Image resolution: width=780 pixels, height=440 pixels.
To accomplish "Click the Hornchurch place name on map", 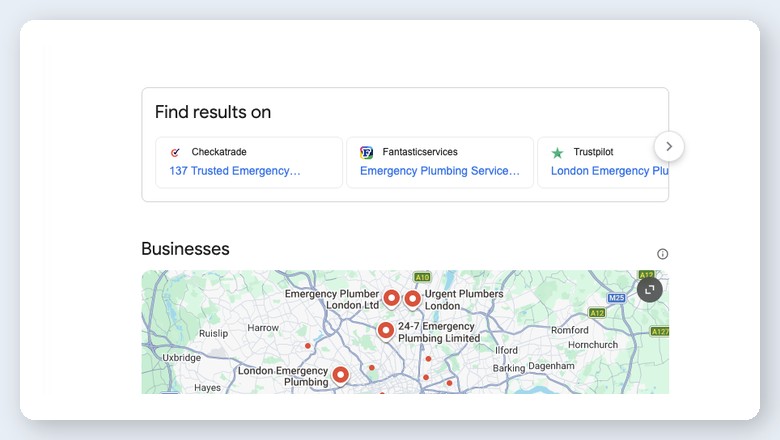I will click(593, 345).
